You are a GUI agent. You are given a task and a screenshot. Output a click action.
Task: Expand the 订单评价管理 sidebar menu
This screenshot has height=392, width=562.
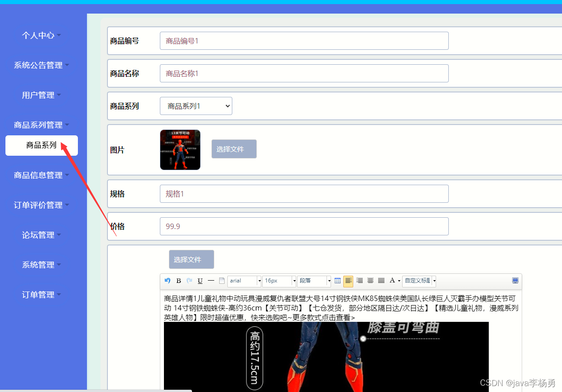(x=41, y=205)
